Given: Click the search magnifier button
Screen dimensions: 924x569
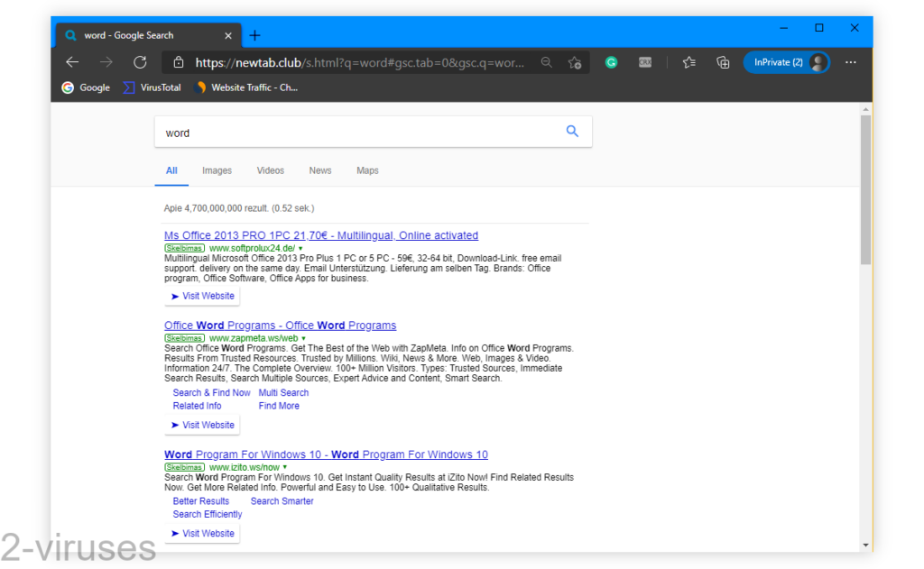Looking at the screenshot, I should click(571, 132).
